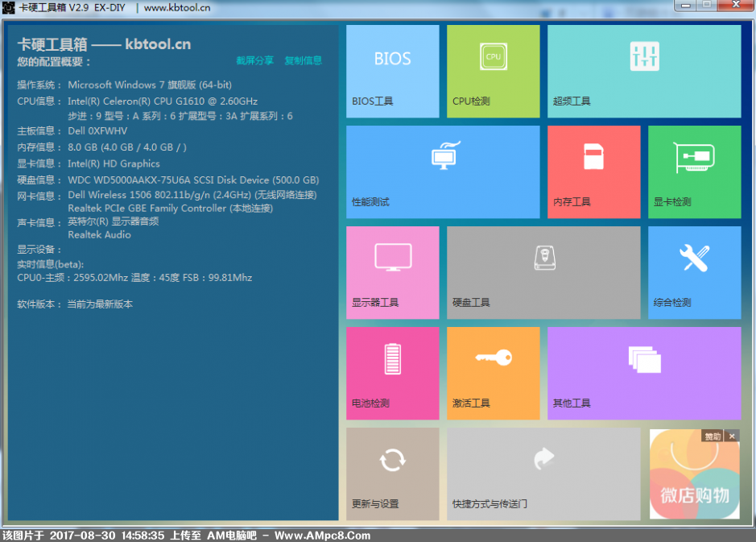The image size is (756, 542).
Task: Click the 赞助 label on ad
Action: tap(713, 436)
